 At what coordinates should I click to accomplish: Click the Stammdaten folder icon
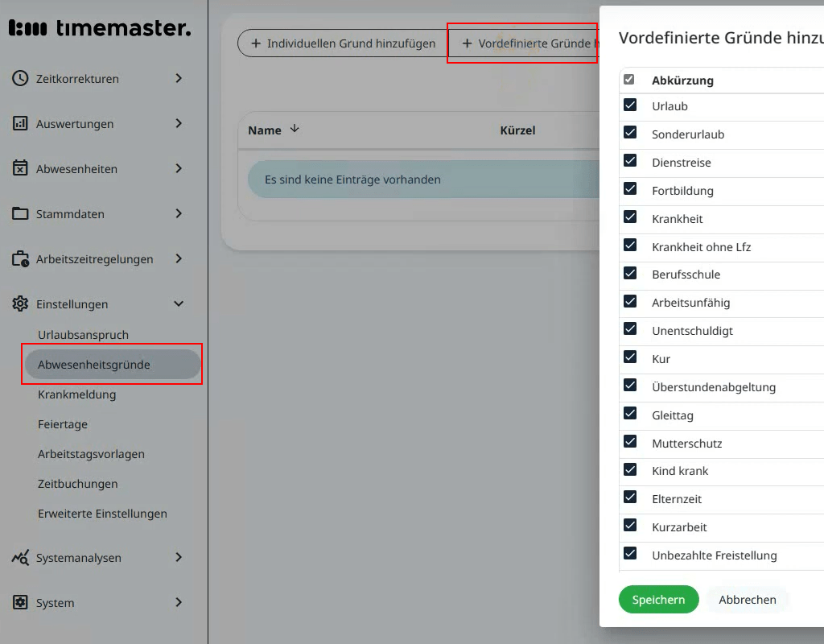pyautogui.click(x=21, y=213)
